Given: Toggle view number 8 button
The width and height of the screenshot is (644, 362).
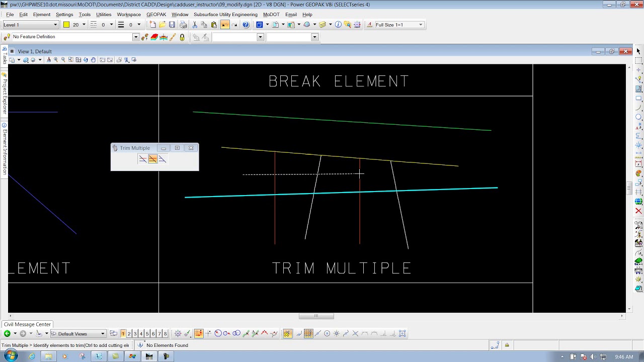Looking at the screenshot, I should click(165, 334).
